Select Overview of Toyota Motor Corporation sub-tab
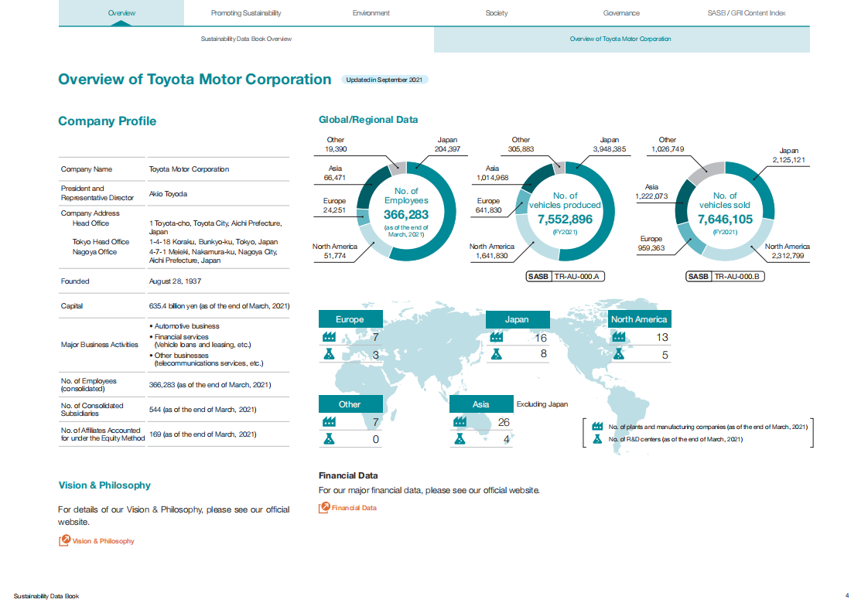The height and width of the screenshot is (613, 868). pyautogui.click(x=620, y=39)
